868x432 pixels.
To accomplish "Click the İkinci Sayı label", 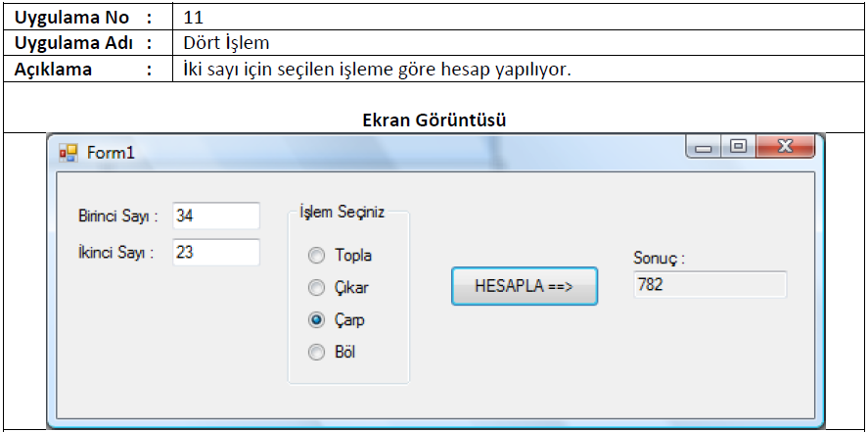I will pos(115,253).
